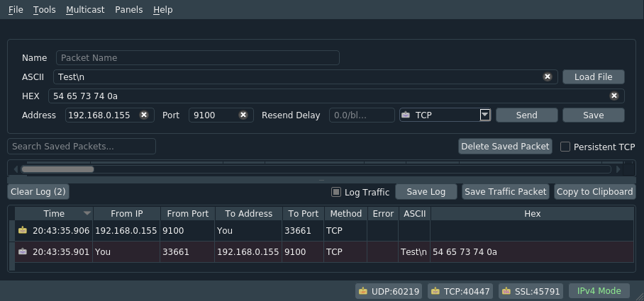Click the received packet icon in the 20:43:35.906 row
This screenshot has width=644, height=301.
[x=23, y=230]
